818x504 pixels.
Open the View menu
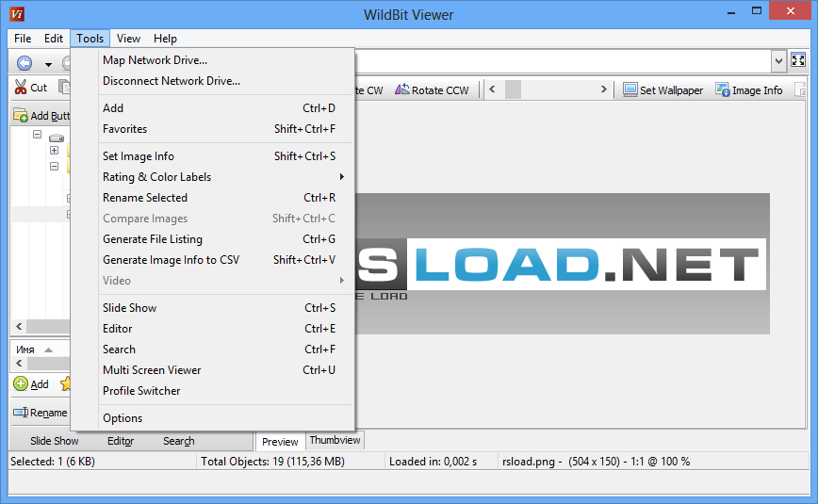point(128,39)
